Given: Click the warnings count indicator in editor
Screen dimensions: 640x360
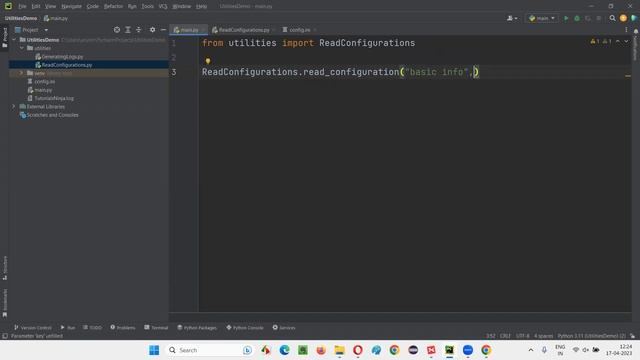Looking at the screenshot, I should click(x=601, y=41).
